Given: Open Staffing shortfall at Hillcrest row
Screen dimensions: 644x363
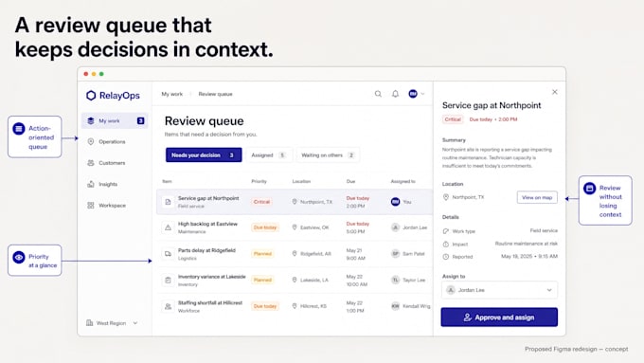Looking at the screenshot, I should (295, 306).
